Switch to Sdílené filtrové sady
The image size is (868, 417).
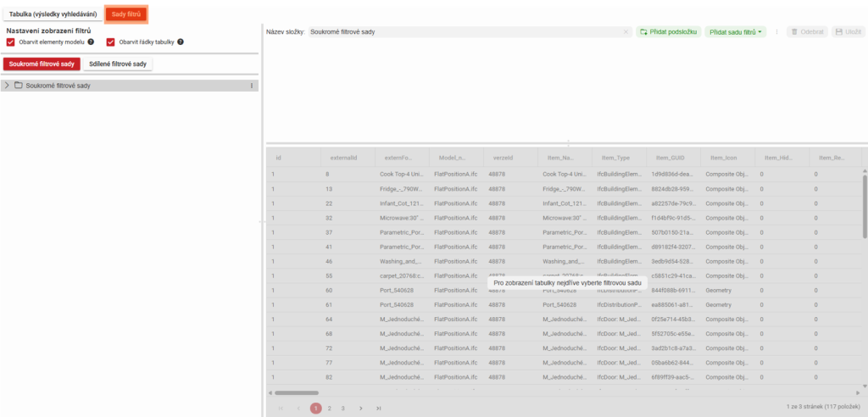[119, 64]
